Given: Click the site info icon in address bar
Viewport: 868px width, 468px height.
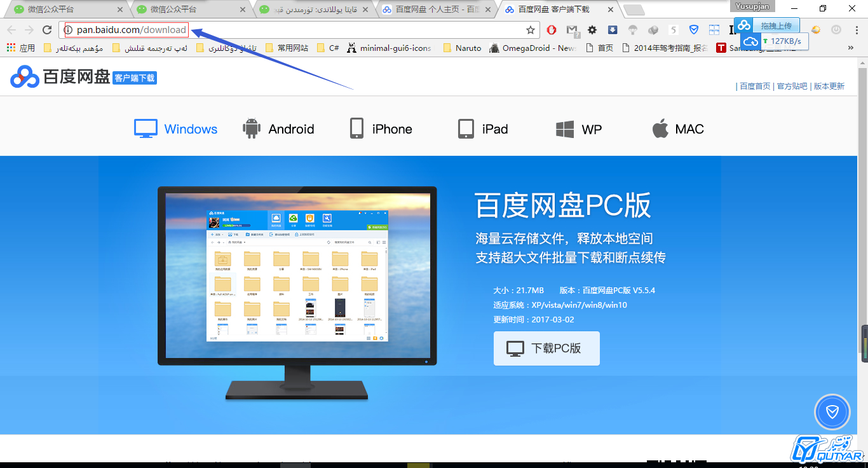Looking at the screenshot, I should coord(69,30).
